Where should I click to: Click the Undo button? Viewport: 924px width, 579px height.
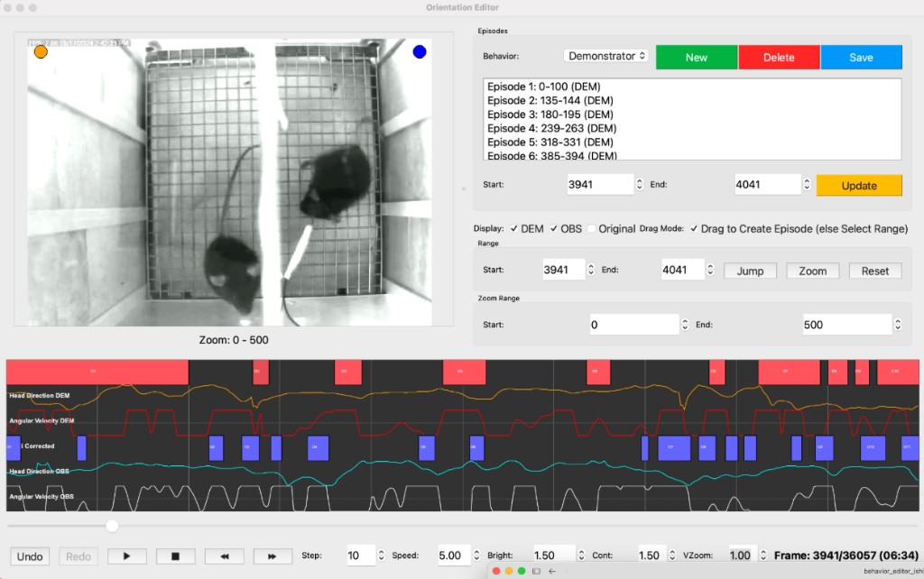click(30, 556)
